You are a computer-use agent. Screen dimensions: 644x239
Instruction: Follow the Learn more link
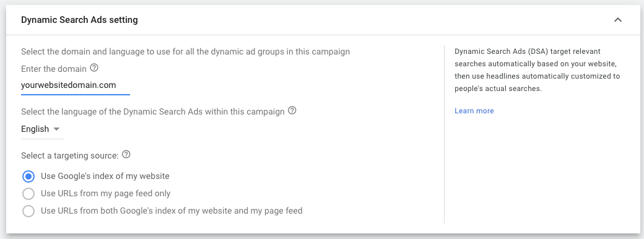(x=474, y=111)
